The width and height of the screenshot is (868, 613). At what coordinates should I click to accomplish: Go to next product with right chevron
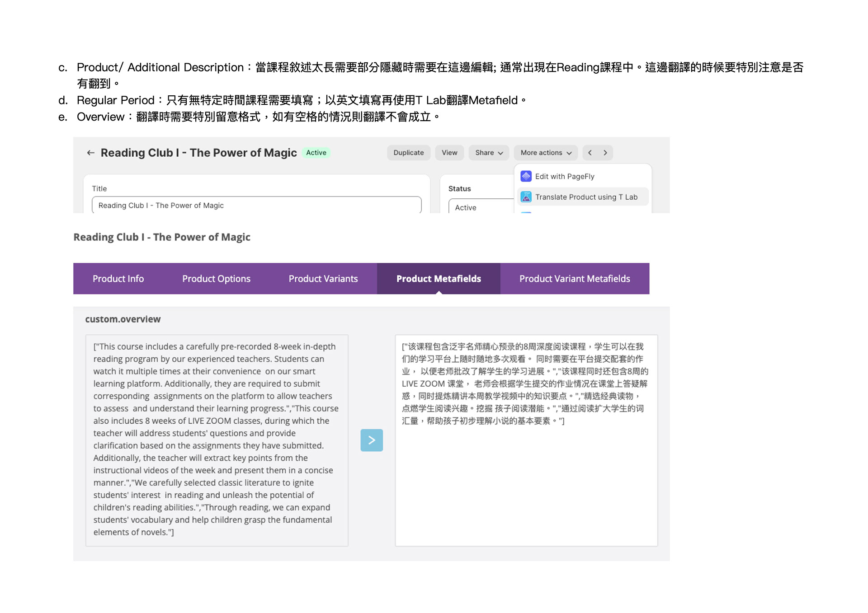click(x=605, y=153)
